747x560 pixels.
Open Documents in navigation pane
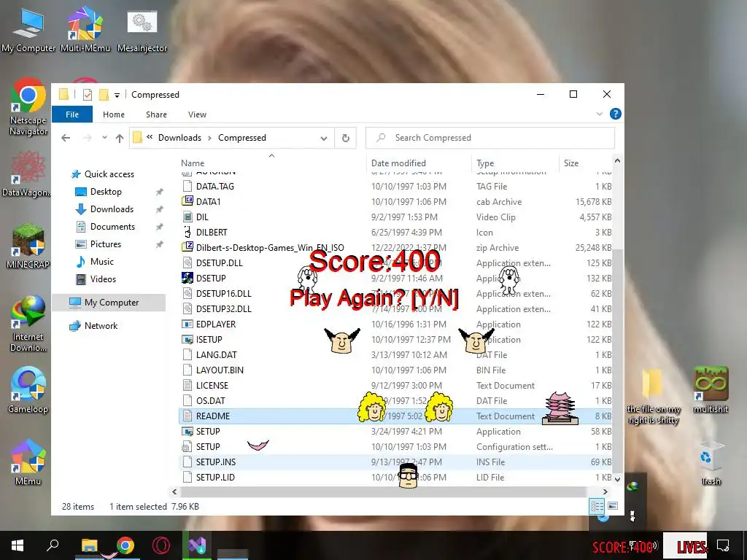coord(112,227)
